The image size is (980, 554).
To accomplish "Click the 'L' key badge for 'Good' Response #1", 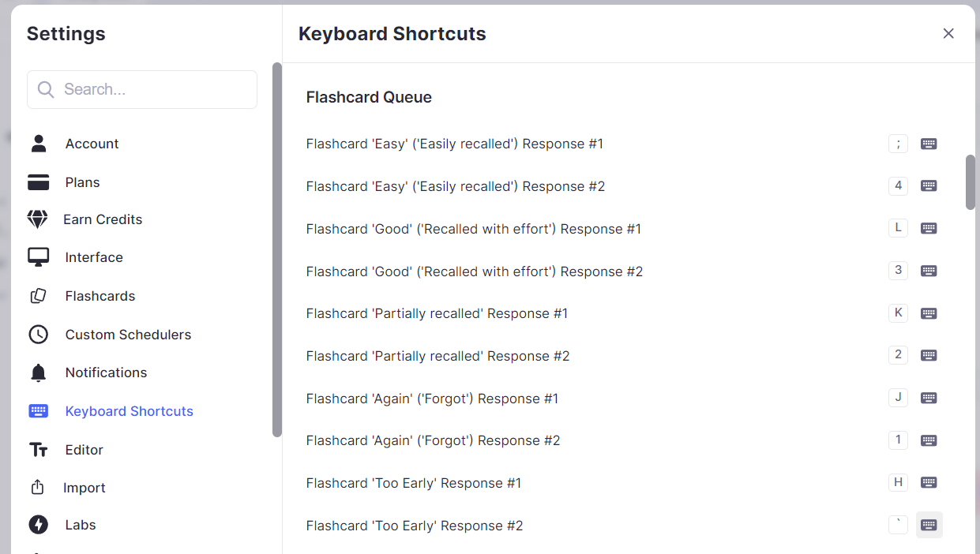I will coord(898,228).
